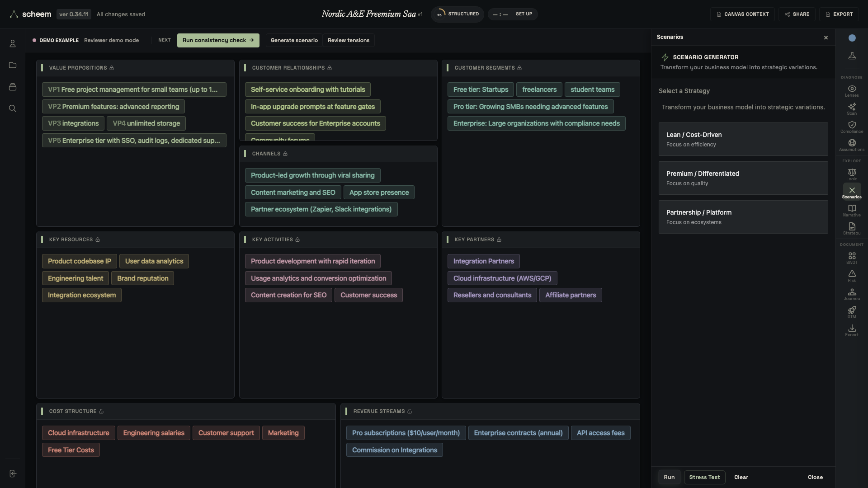Click the Scenario Generator lightning icon
Image resolution: width=868 pixels, height=488 pixels.
(x=665, y=57)
